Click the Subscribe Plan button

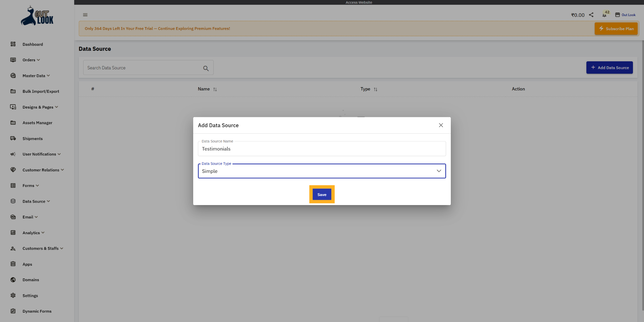[x=616, y=28]
